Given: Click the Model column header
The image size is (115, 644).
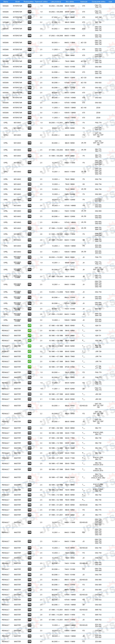Looking at the screenshot, I should pyautogui.click(x=17, y=1).
